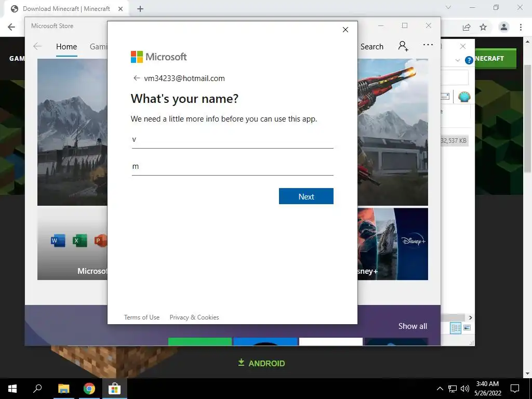Click the Excel icon in the Store tile
This screenshot has width=532, height=399.
point(79,241)
